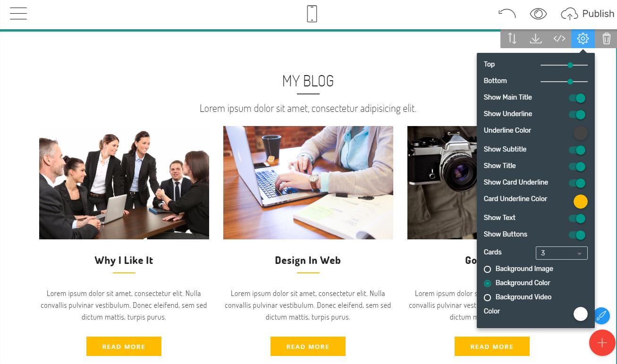Pick the yellow Card Underline Color swatch
Image resolution: width=617 pixels, height=364 pixels.
point(581,202)
